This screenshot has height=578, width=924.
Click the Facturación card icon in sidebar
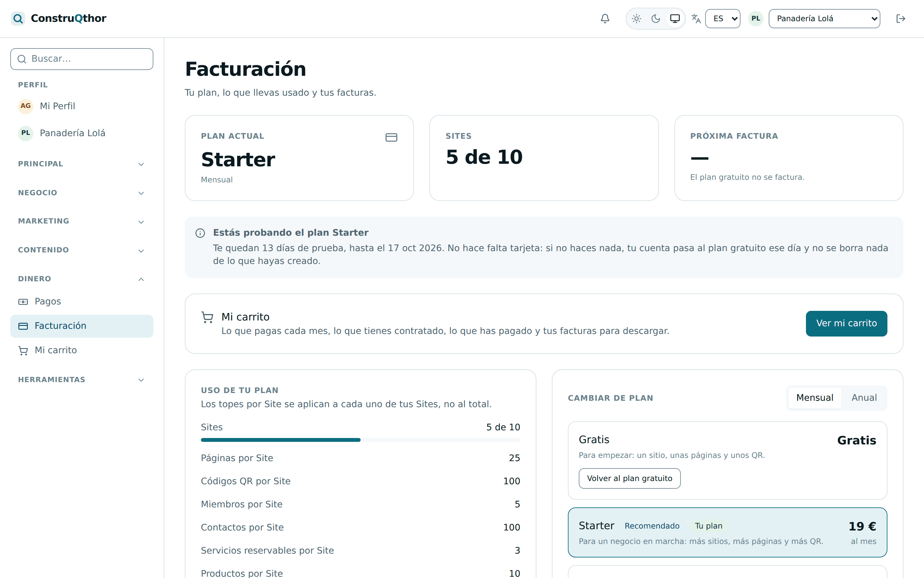23,326
